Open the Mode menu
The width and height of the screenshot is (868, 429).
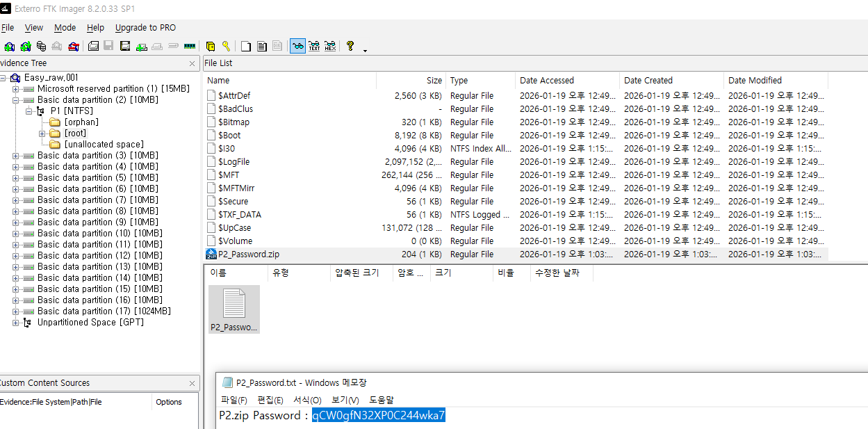coord(65,28)
